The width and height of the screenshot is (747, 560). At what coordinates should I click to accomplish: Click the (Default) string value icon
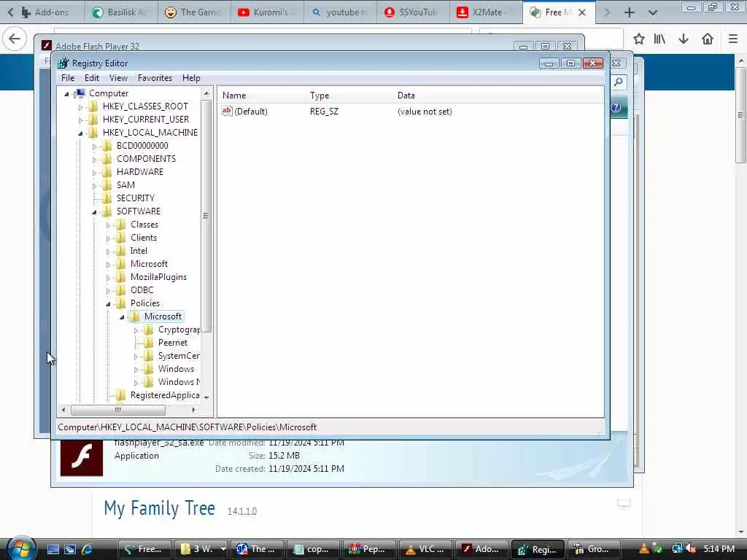(227, 111)
